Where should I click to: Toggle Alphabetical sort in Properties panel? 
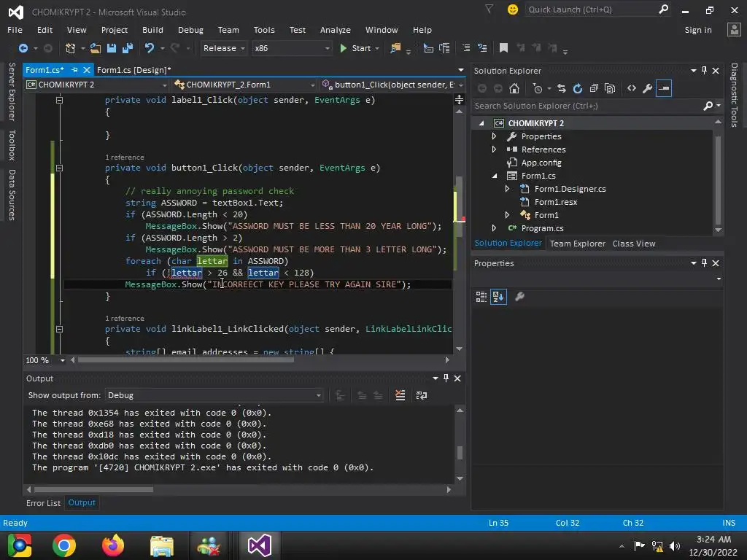pyautogui.click(x=498, y=297)
